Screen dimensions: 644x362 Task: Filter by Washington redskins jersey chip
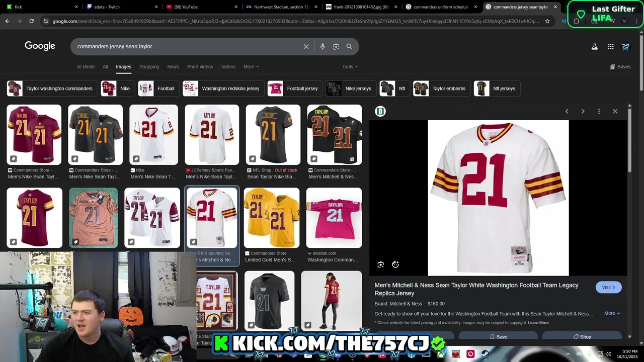(222, 88)
